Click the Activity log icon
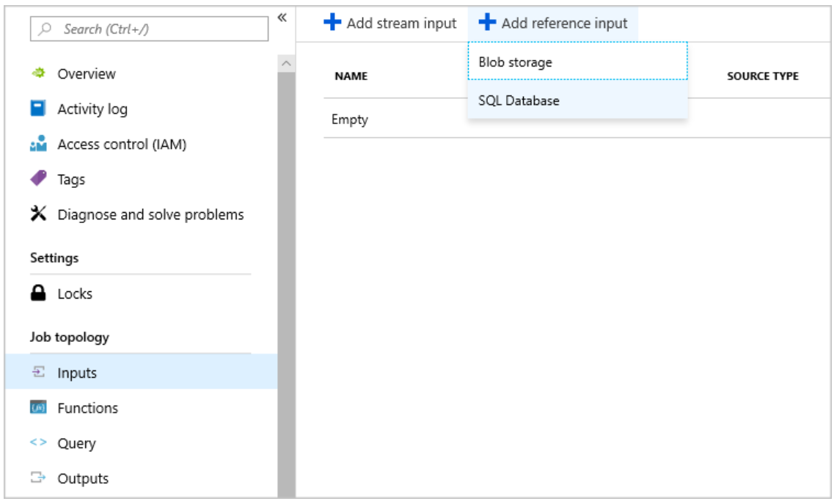Viewport: 837px width, 504px height. pyautogui.click(x=38, y=109)
